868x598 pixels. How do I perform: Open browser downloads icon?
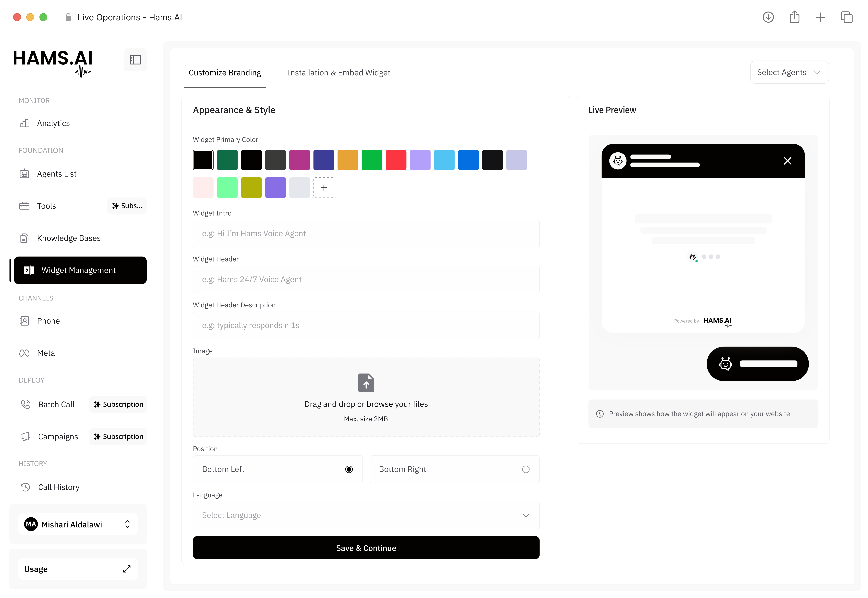768,17
